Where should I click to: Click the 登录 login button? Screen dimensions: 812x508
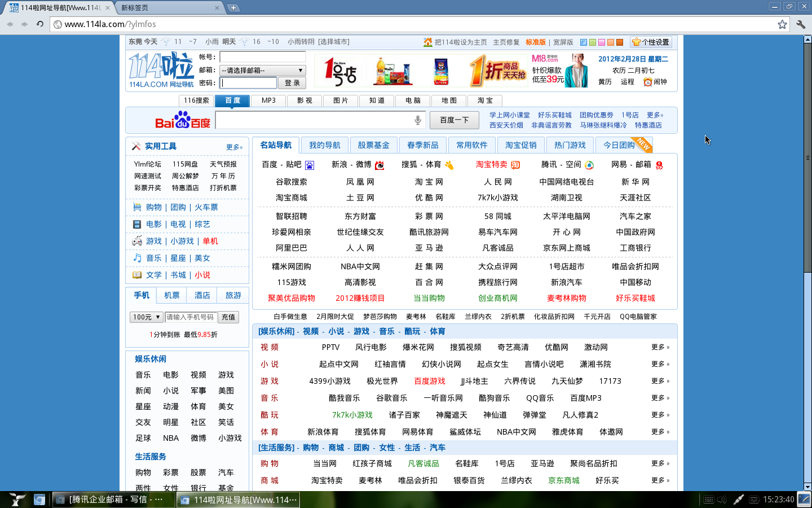(x=292, y=83)
